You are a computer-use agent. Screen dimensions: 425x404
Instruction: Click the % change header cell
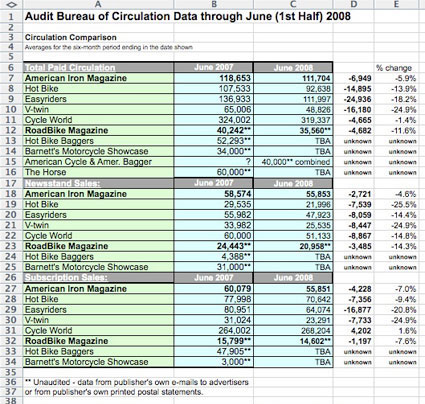[x=396, y=68]
